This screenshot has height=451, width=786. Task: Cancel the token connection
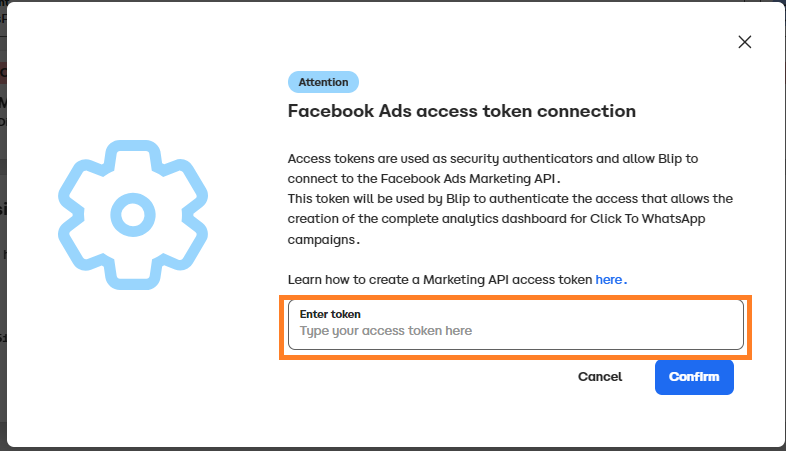click(600, 377)
